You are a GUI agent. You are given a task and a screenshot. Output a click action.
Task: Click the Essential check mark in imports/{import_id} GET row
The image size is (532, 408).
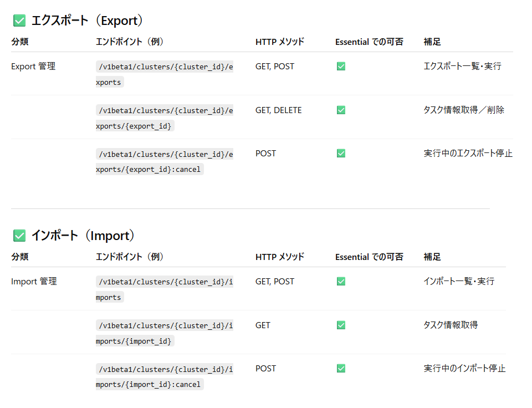pyautogui.click(x=341, y=325)
